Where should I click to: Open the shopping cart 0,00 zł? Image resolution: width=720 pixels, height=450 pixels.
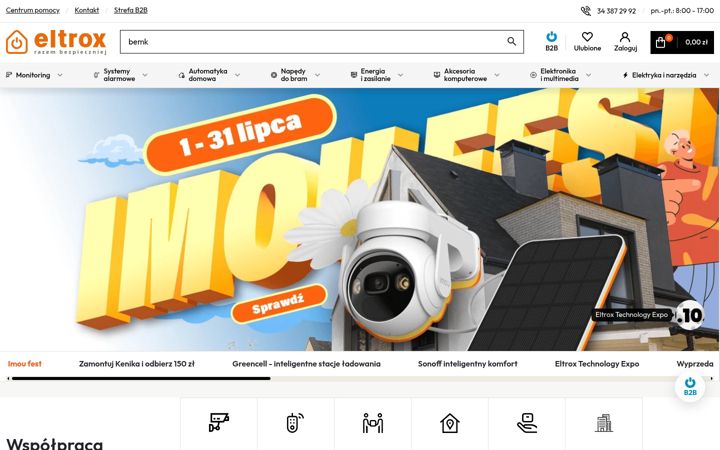[682, 42]
